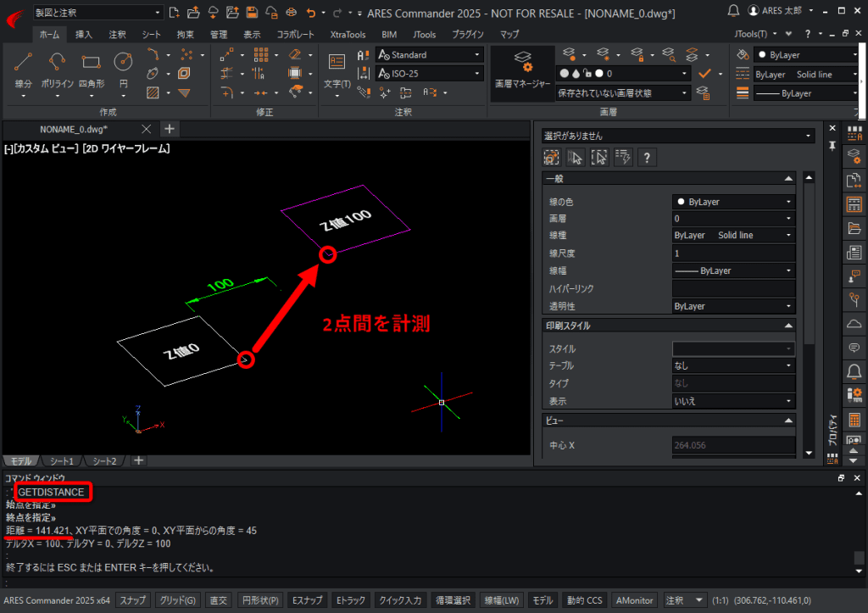Click the モデル button in the status bar
868x613 pixels.
542,600
